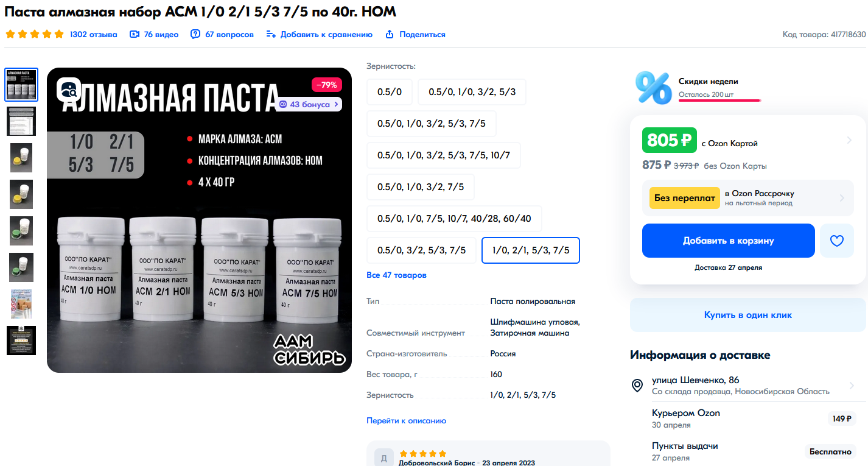The image size is (868, 466).
Task: Click the location pin icon near улица Шевченко
Action: 637,386
